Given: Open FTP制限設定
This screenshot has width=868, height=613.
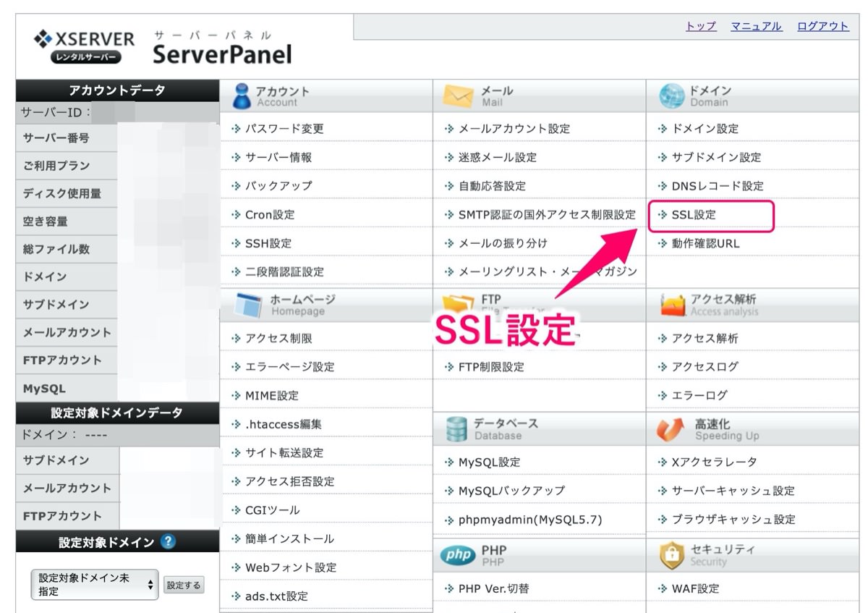Looking at the screenshot, I should coord(491,367).
